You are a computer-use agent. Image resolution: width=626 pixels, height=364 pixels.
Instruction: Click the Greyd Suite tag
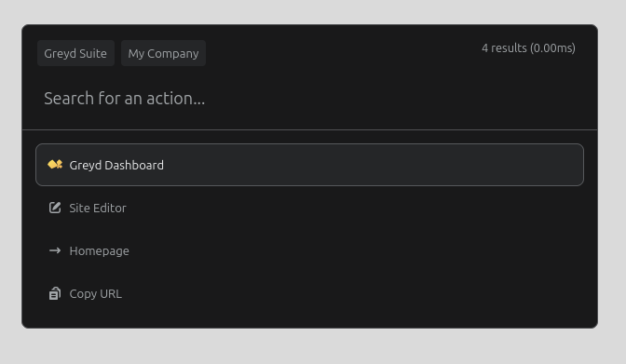coord(75,53)
